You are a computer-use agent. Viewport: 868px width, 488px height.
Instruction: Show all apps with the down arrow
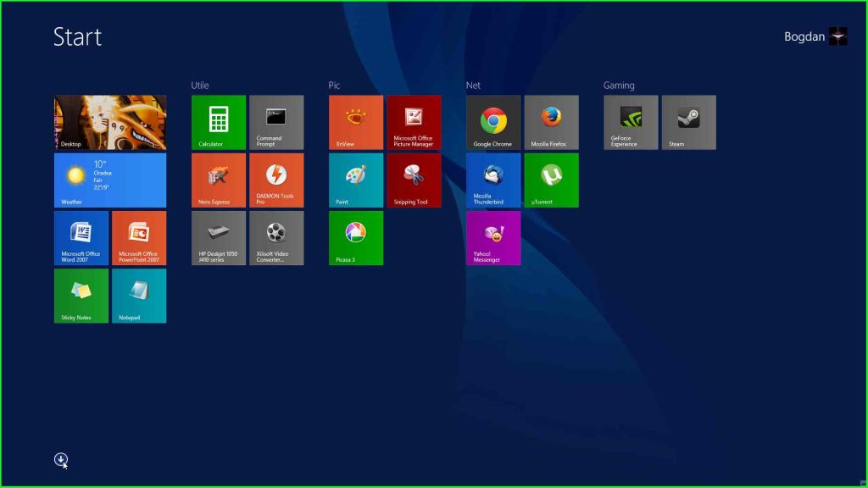[x=61, y=459]
